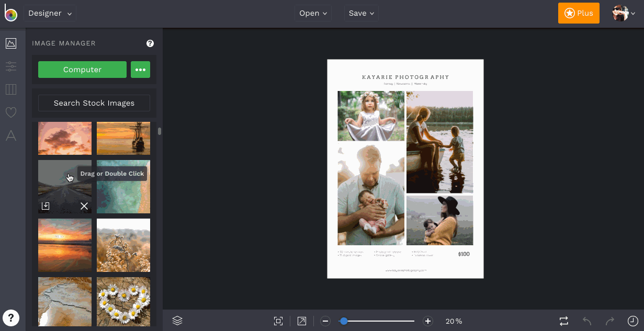Remove the road image thumbnail
The width and height of the screenshot is (644, 331).
(84, 206)
